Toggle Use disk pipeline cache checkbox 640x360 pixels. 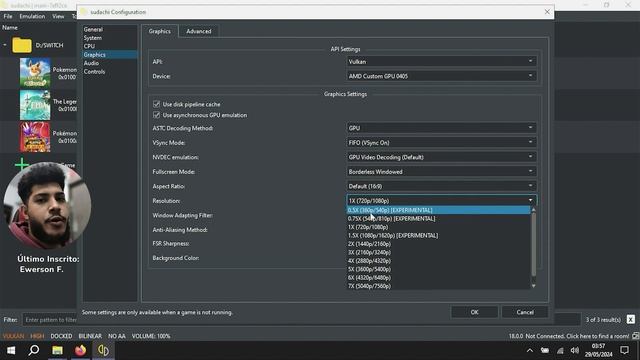pyautogui.click(x=156, y=104)
